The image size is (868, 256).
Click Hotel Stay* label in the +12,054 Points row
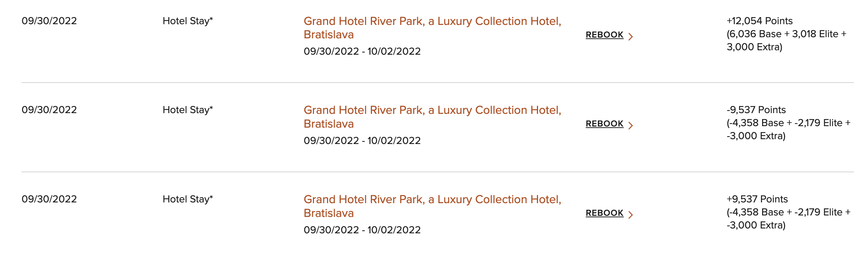[x=188, y=21]
